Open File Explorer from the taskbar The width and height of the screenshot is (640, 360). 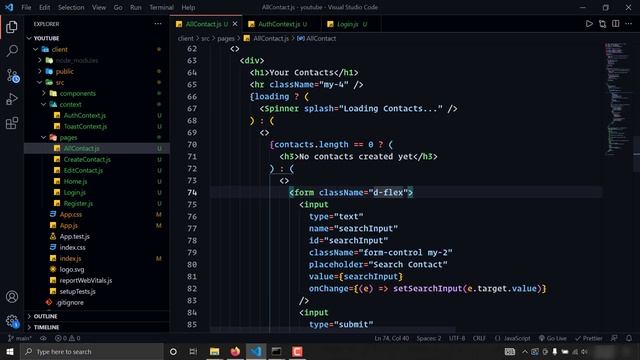[x=214, y=351]
